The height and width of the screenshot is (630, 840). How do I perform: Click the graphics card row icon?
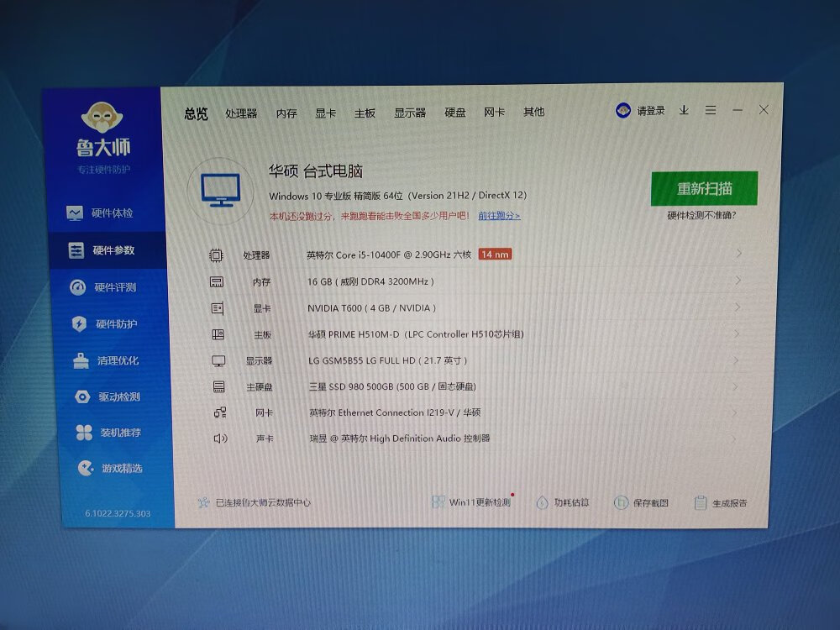(217, 308)
